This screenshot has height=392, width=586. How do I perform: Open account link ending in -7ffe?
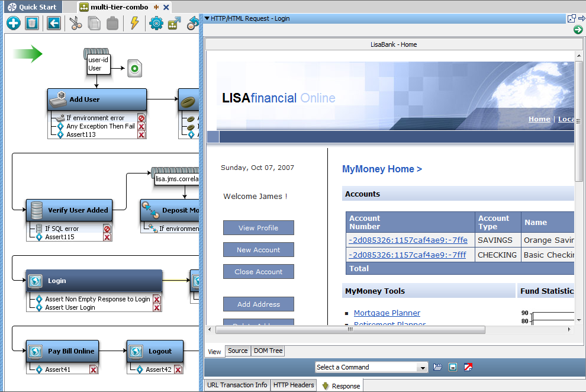coord(408,240)
